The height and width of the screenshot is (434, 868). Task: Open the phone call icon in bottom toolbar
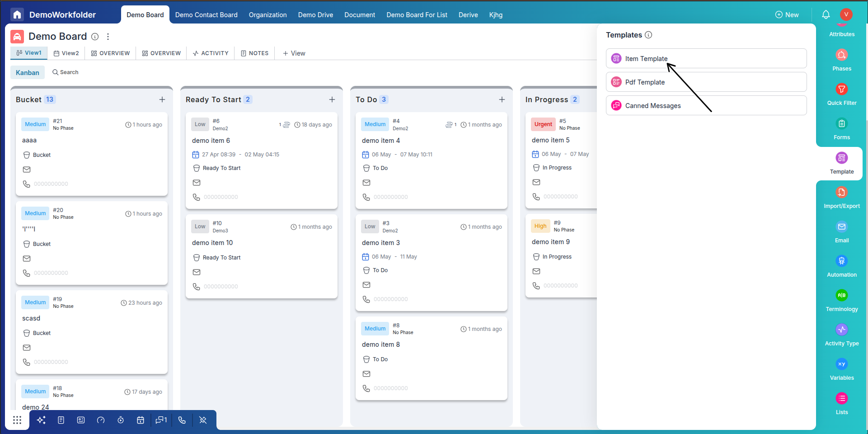182,420
